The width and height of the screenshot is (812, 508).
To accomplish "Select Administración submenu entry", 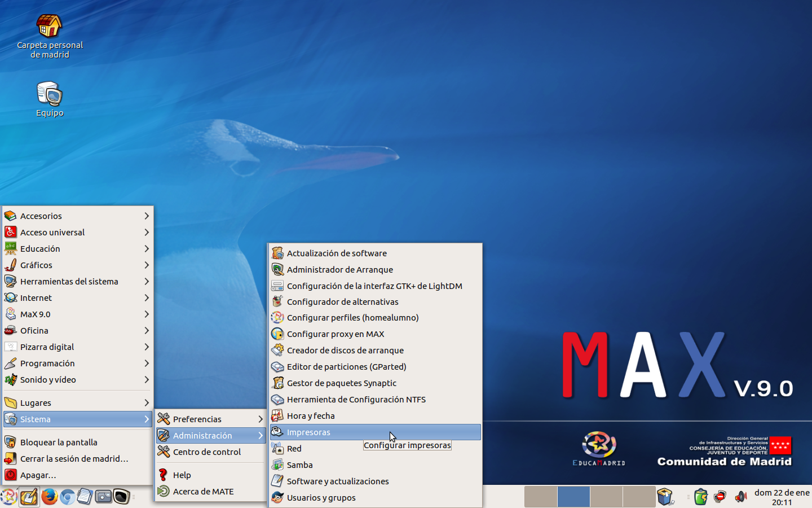I will [x=210, y=436].
